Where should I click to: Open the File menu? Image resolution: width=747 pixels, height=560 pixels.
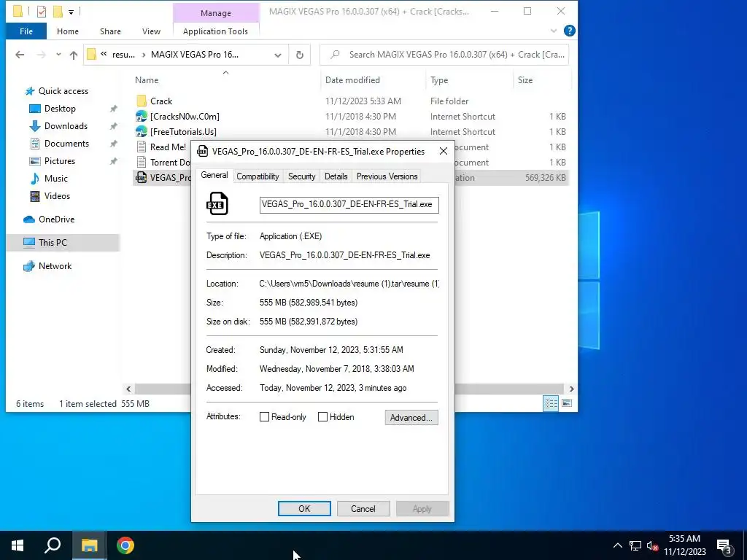pos(26,31)
